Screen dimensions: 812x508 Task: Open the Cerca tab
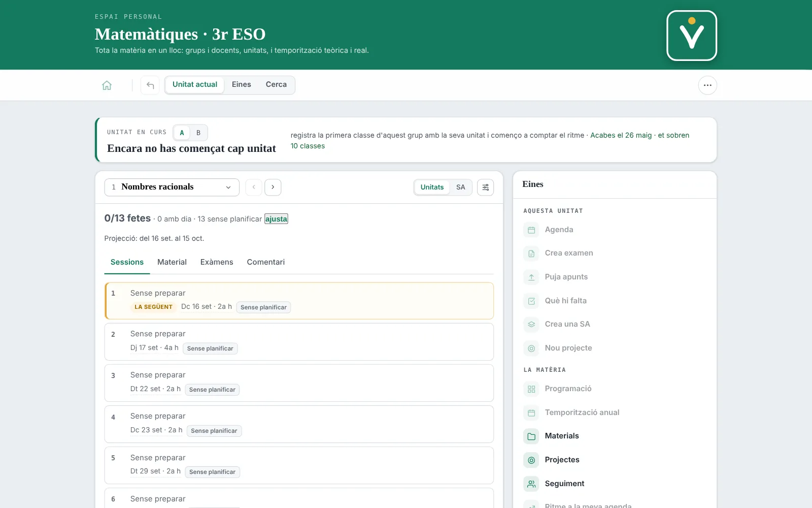click(276, 85)
